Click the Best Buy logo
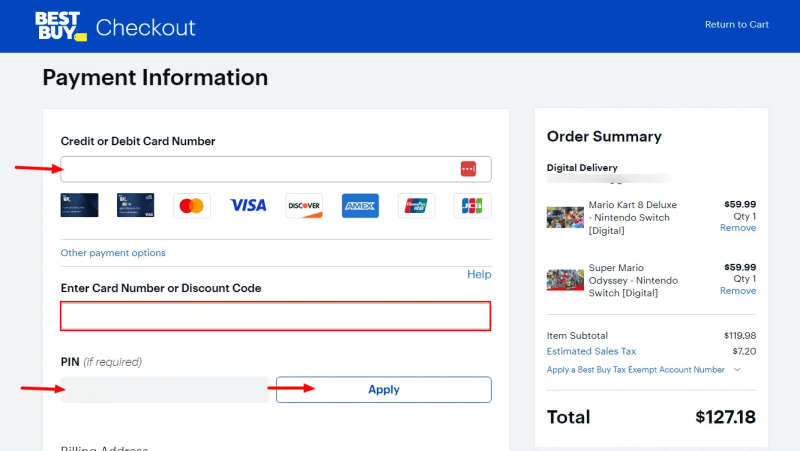 61,26
